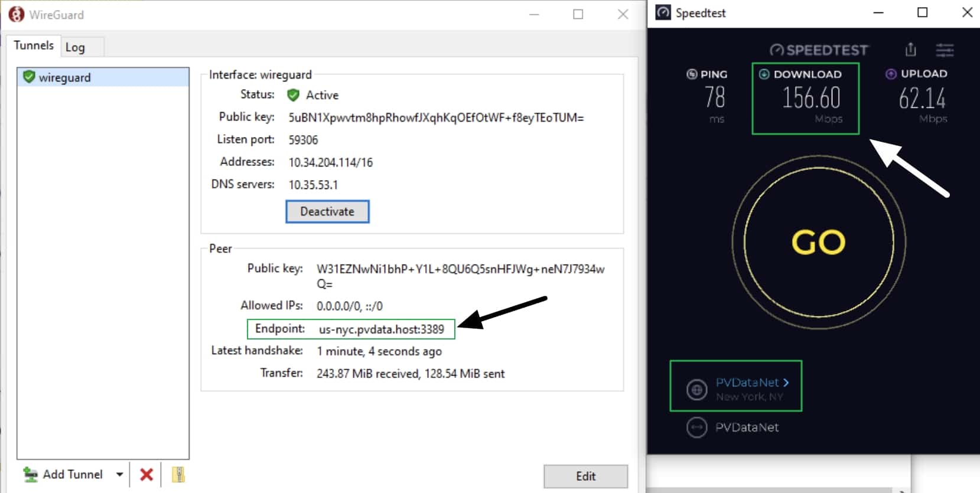
Task: Click the download icon in Speedtest
Action: coord(764,74)
